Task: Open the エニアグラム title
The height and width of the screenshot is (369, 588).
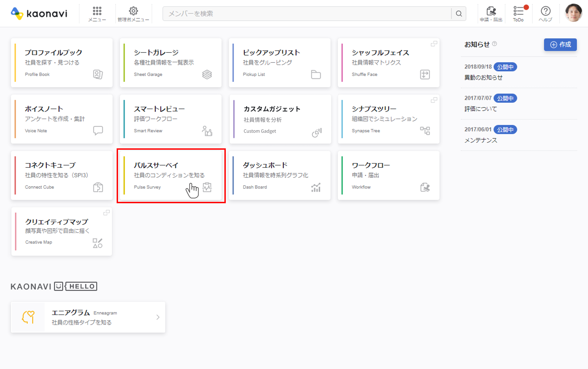Action: pyautogui.click(x=71, y=312)
